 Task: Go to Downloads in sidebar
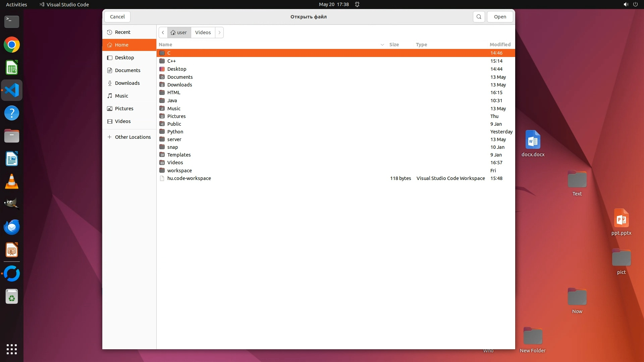tap(127, 83)
